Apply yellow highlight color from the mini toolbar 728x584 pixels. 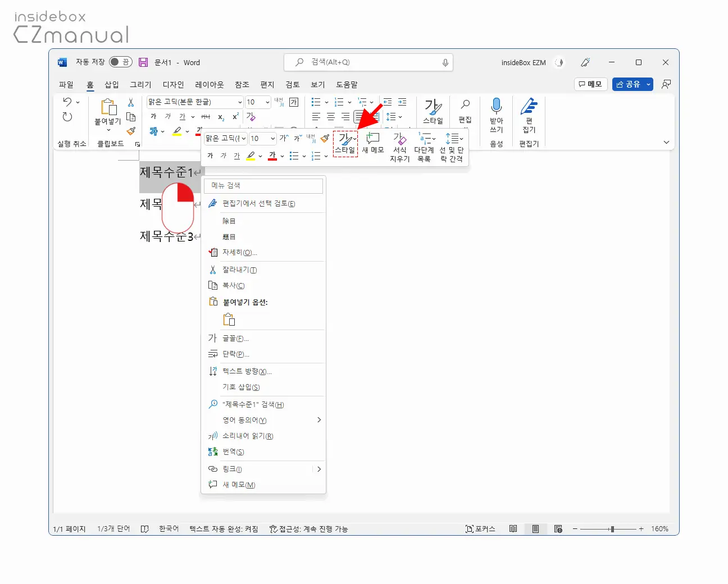[251, 156]
